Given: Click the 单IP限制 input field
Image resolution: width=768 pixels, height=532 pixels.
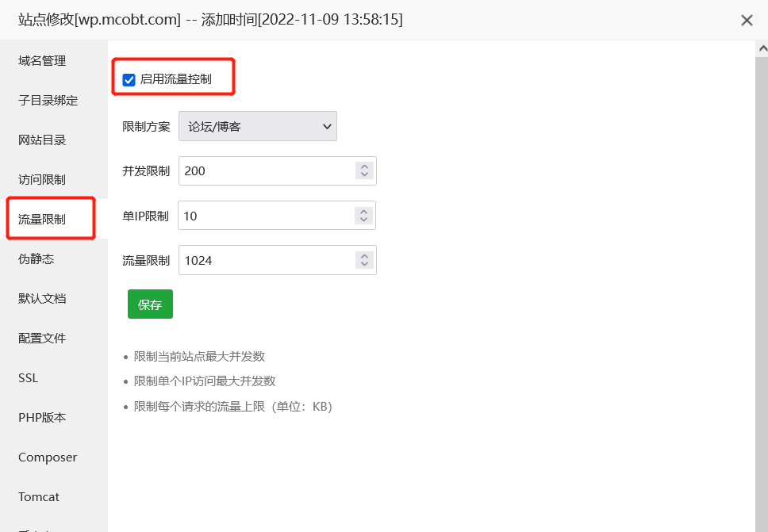Looking at the screenshot, I should tap(266, 216).
